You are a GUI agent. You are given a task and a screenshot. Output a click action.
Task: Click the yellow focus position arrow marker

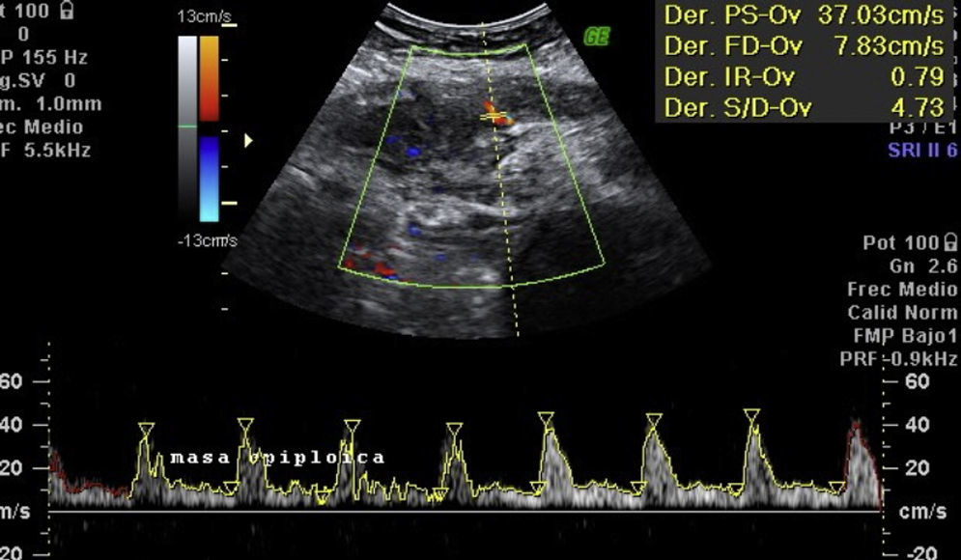tap(249, 141)
